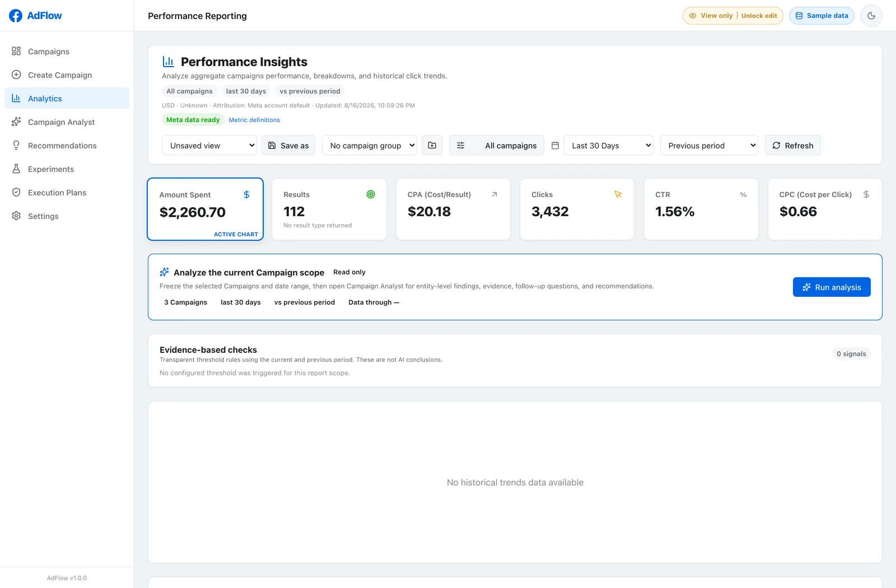Click the floppy disk icon in Save as
This screenshot has height=588, width=896.
[x=272, y=145]
